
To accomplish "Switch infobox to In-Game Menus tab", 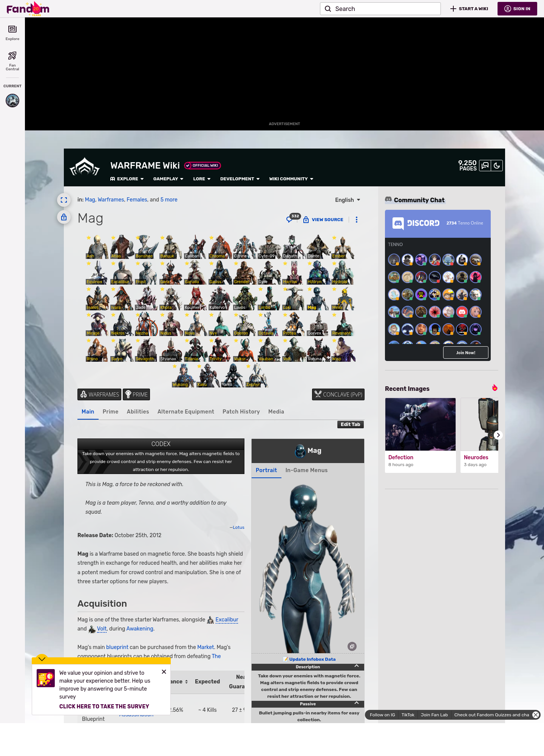I will click(306, 470).
